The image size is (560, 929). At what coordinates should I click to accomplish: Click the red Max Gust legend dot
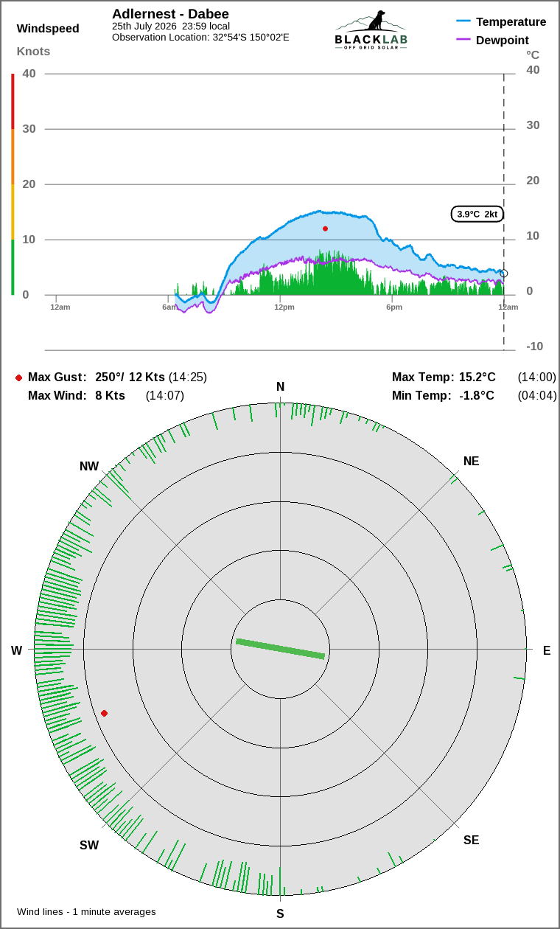tap(18, 377)
